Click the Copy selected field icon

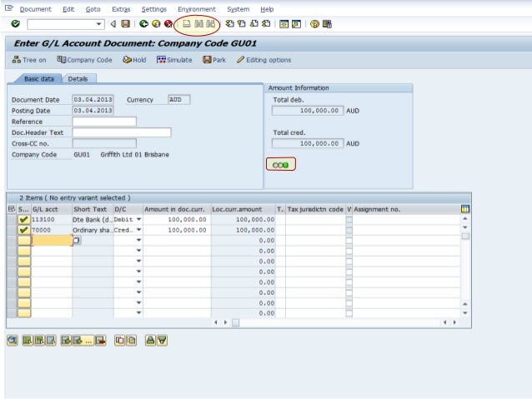(131, 340)
